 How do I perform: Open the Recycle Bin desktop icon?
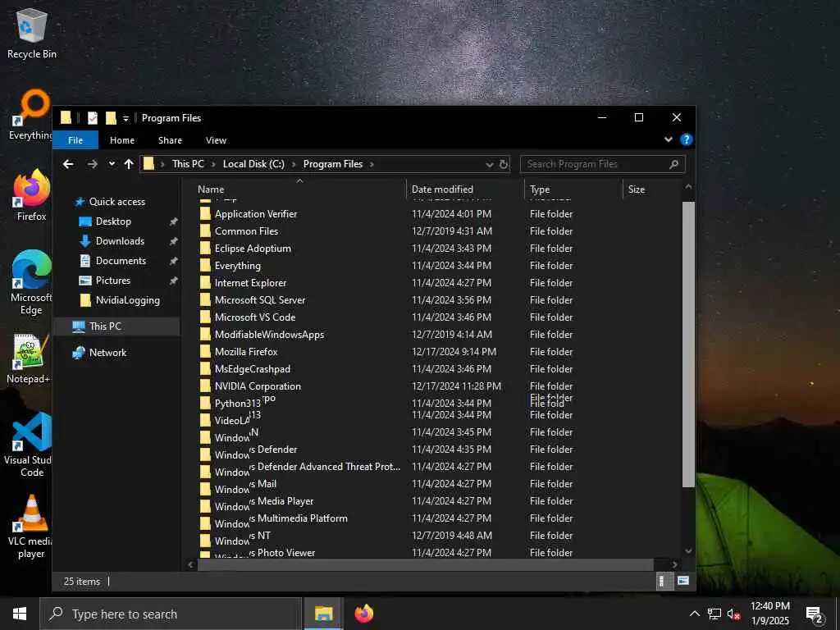32,34
